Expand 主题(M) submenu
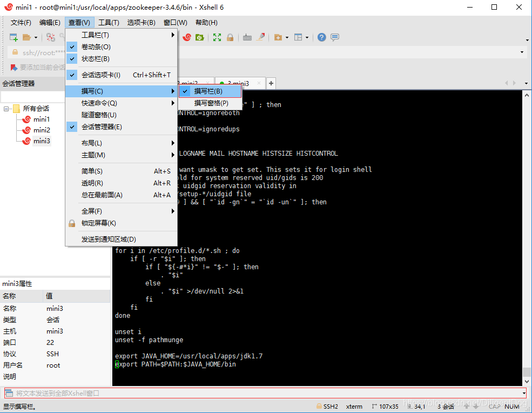Image resolution: width=532 pixels, height=413 pixels. [x=121, y=155]
